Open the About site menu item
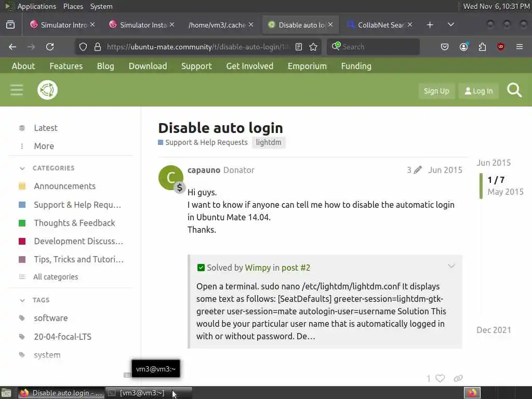The width and height of the screenshot is (532, 399). click(x=23, y=66)
